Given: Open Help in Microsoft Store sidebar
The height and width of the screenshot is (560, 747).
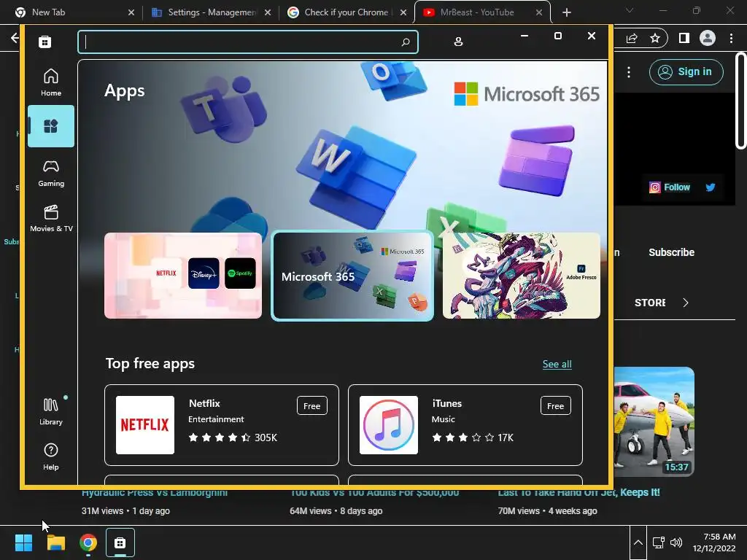Looking at the screenshot, I should tap(51, 457).
